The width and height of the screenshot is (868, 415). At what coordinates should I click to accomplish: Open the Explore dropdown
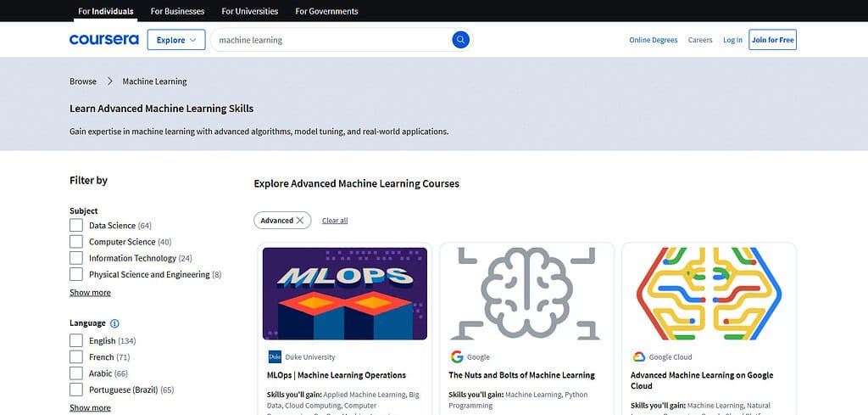tap(176, 40)
